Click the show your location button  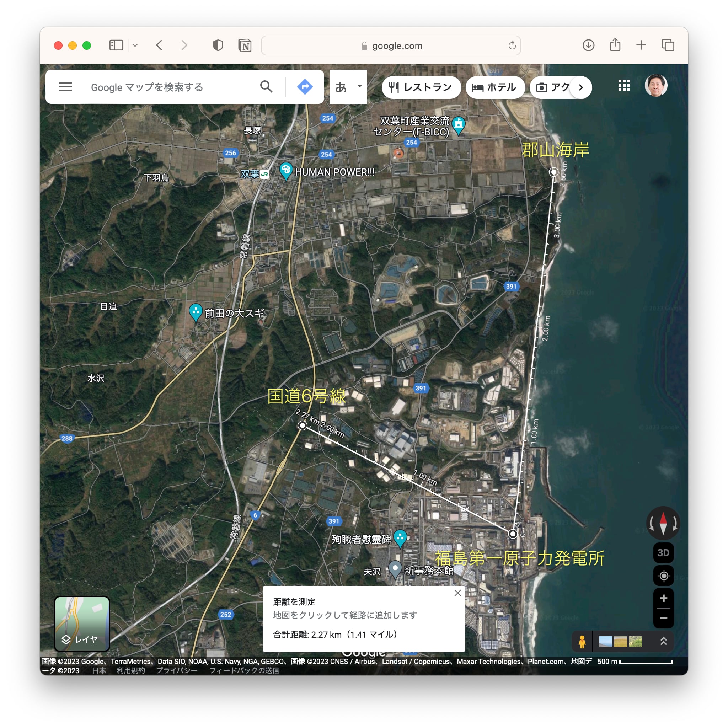pyautogui.click(x=663, y=576)
